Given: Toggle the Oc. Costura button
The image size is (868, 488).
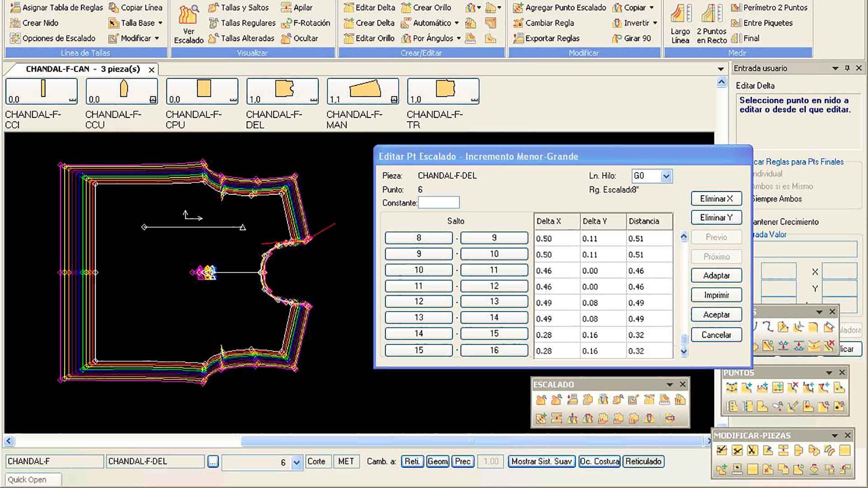Looking at the screenshot, I should (599, 461).
